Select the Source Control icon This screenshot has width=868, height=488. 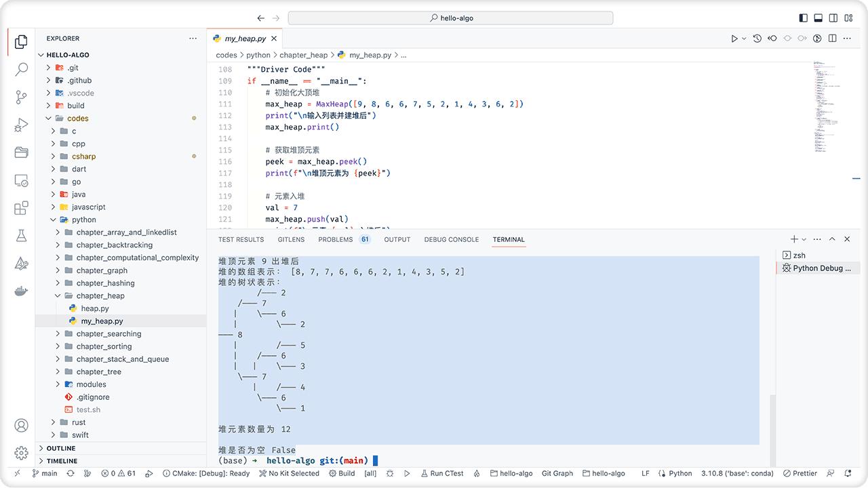(20, 97)
